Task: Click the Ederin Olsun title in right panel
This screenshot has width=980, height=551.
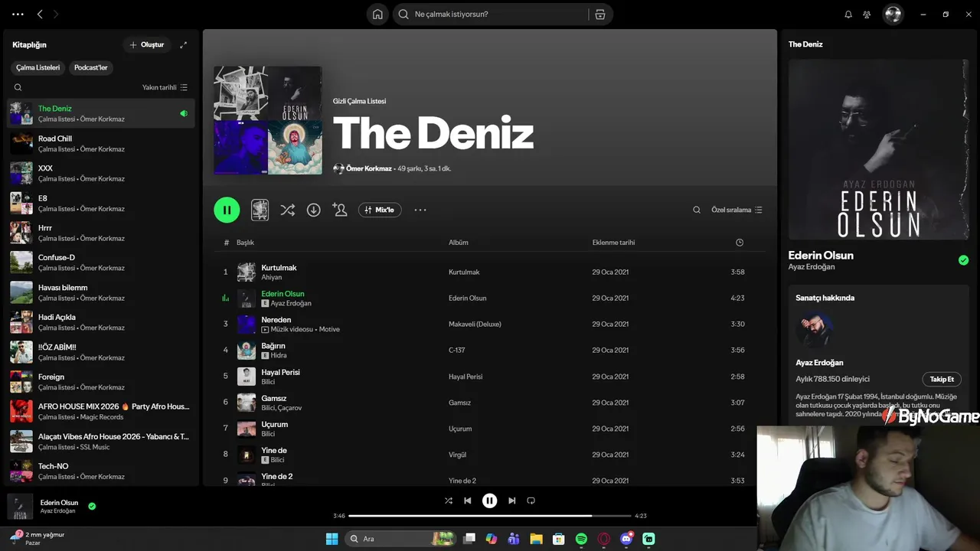Action: 821,255
